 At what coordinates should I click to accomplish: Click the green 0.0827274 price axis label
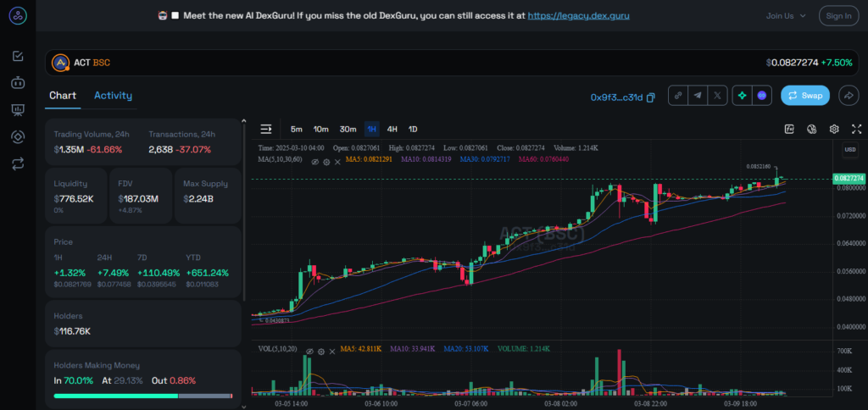pyautogui.click(x=849, y=178)
